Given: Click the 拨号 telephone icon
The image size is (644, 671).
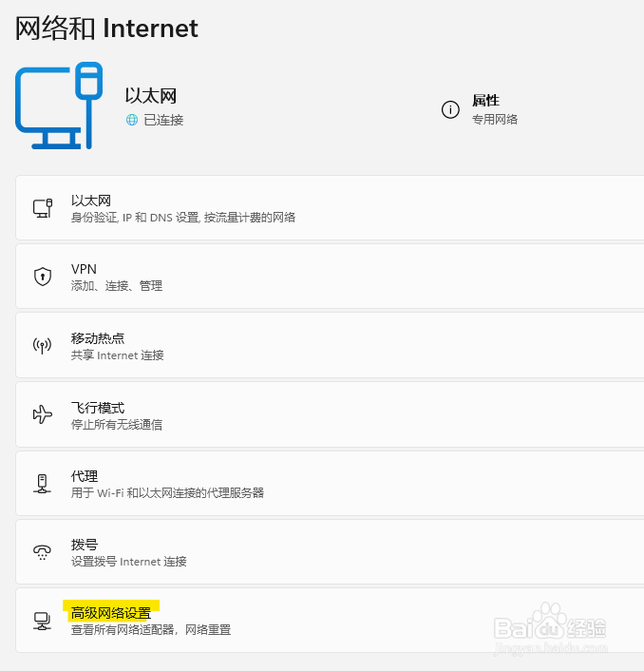Looking at the screenshot, I should pos(42,552).
